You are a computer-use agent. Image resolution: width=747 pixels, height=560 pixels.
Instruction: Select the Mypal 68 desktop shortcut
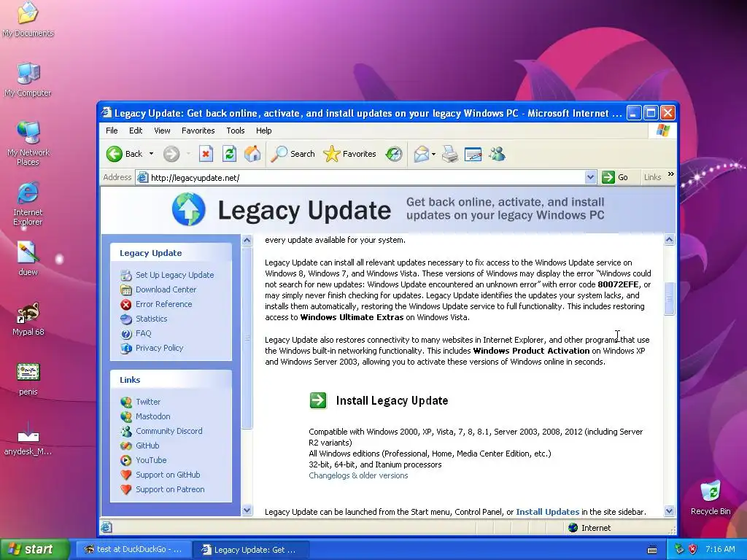click(x=28, y=319)
